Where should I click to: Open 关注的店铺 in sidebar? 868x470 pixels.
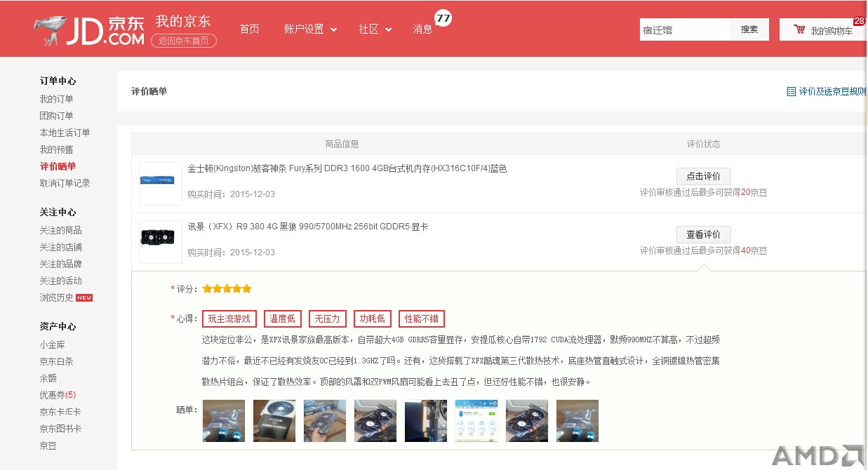60,247
